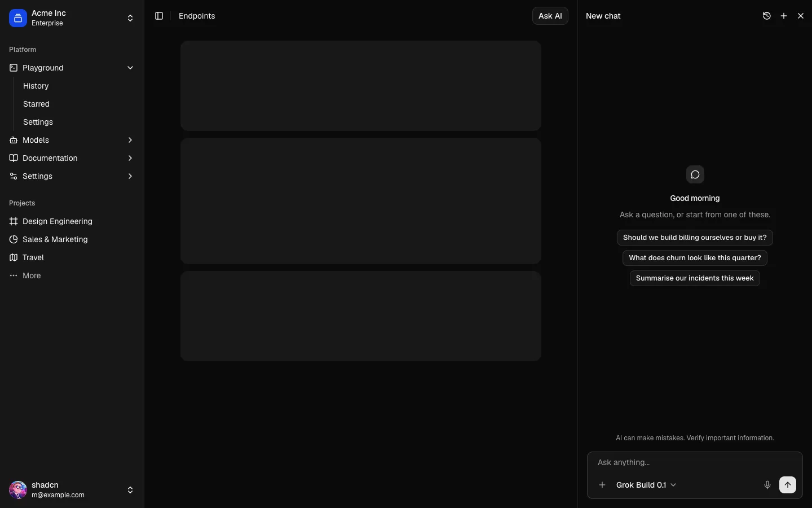
Task: Choose 'Should we build billing ourselves or buy it?'
Action: pyautogui.click(x=695, y=238)
